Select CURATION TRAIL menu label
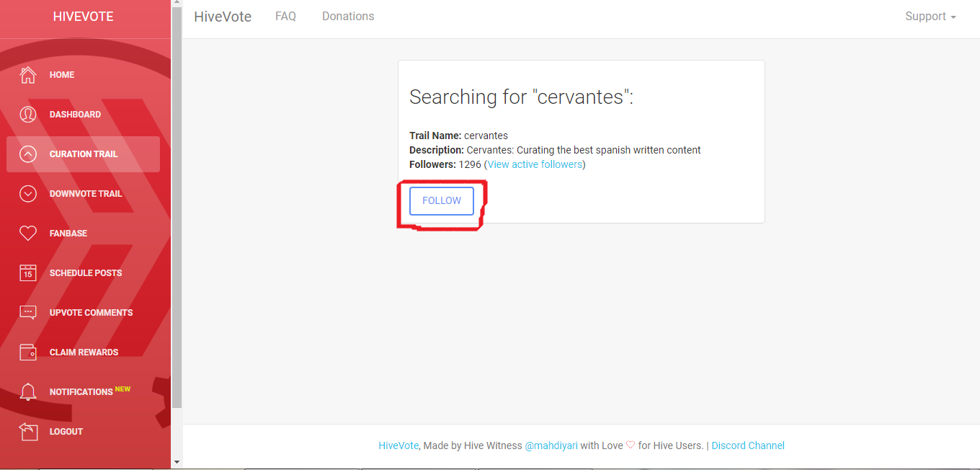This screenshot has height=470, width=980. 84,154
